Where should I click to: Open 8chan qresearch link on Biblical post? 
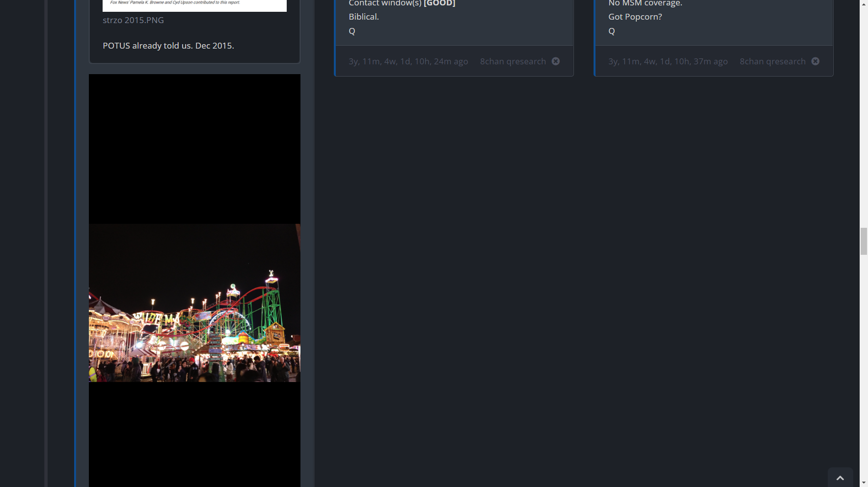pyautogui.click(x=513, y=61)
